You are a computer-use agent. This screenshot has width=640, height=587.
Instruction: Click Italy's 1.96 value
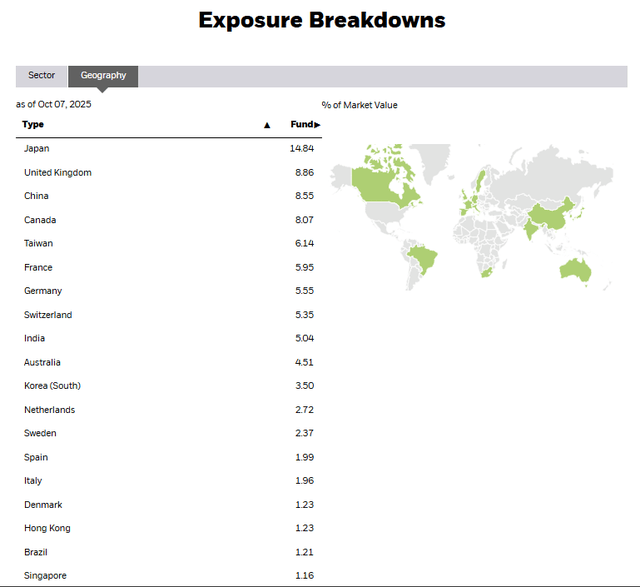click(304, 480)
